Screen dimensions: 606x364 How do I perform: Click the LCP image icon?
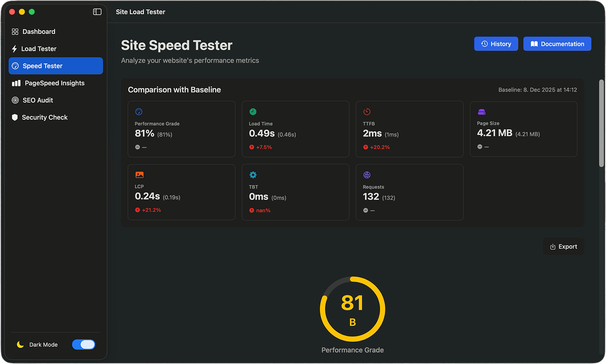139,174
